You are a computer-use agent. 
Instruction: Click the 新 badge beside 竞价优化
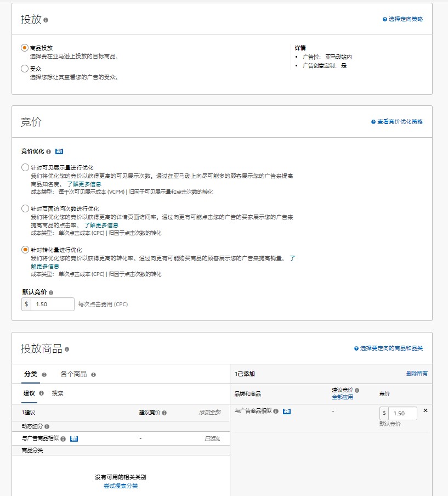coord(59,152)
